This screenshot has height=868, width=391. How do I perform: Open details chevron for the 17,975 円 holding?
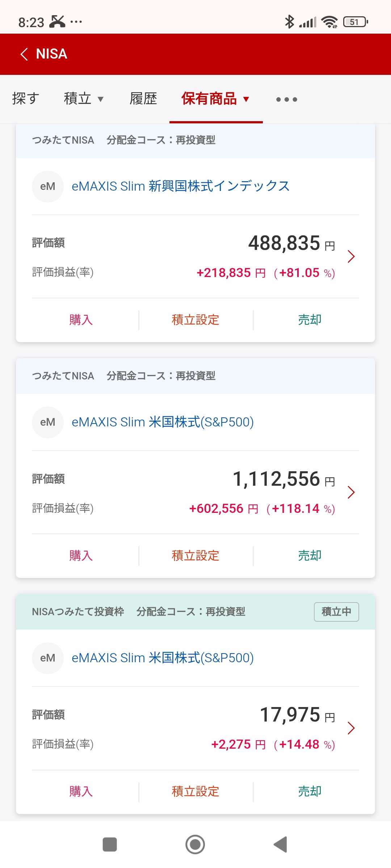coord(350,728)
